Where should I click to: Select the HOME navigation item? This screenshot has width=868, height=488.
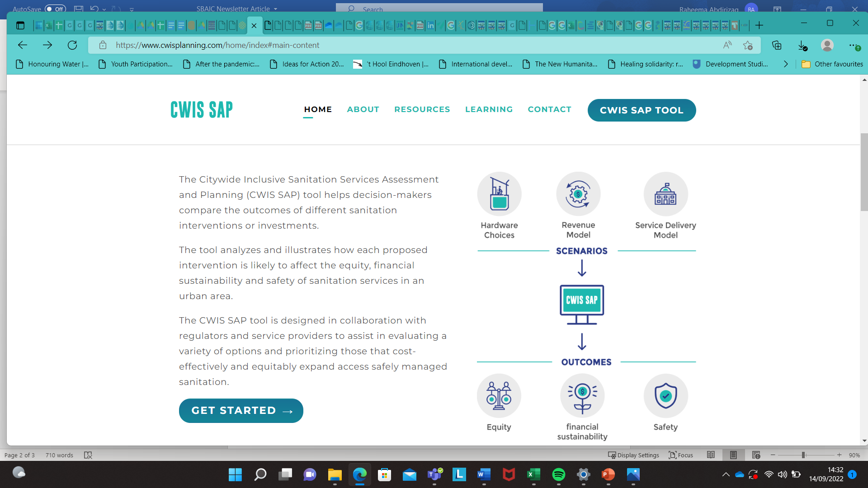tap(318, 109)
